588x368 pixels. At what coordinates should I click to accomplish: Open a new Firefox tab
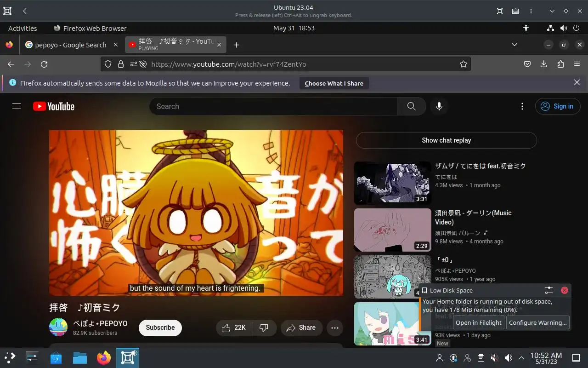[x=236, y=45]
